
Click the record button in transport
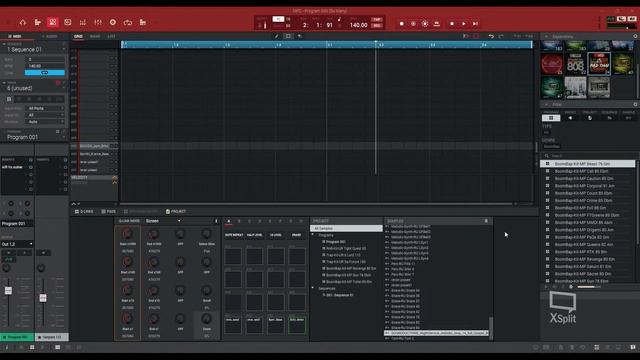[402, 24]
